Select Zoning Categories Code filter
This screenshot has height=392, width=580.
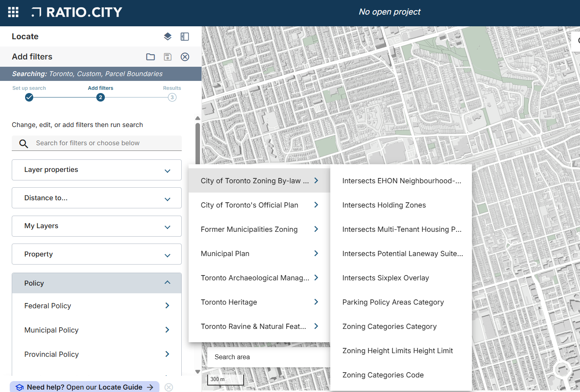[x=401, y=375]
